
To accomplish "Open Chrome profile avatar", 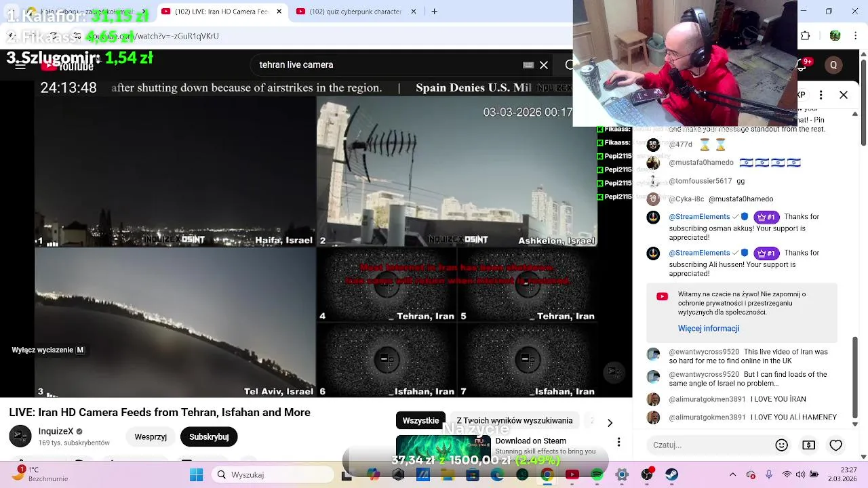I will [x=835, y=36].
